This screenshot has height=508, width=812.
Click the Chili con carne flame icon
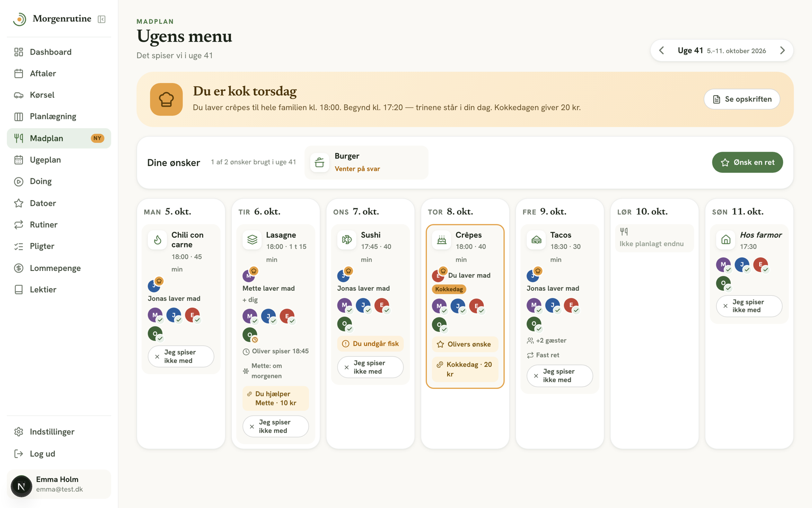click(157, 240)
